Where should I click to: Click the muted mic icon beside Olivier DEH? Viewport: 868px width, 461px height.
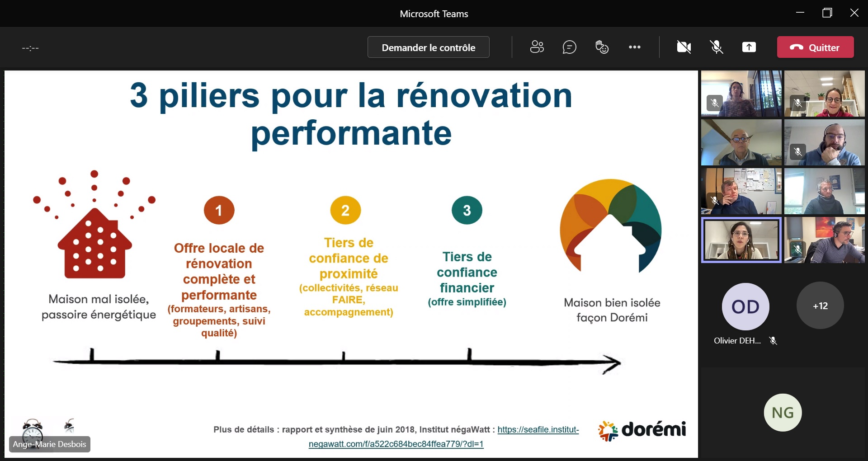[x=773, y=341]
